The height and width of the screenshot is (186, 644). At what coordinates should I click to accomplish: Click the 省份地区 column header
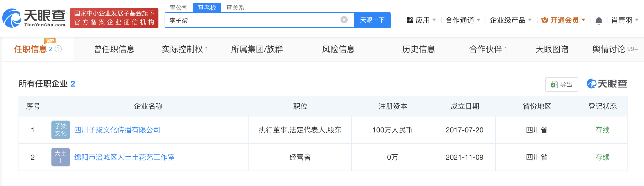click(537, 106)
